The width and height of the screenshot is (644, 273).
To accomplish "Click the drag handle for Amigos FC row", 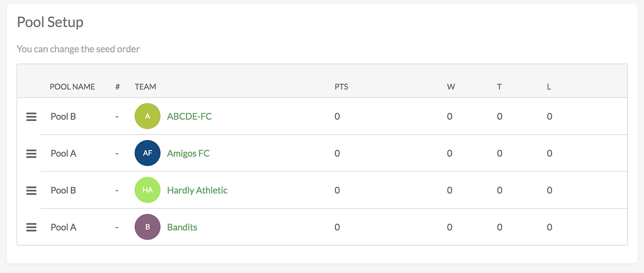I will click(31, 153).
